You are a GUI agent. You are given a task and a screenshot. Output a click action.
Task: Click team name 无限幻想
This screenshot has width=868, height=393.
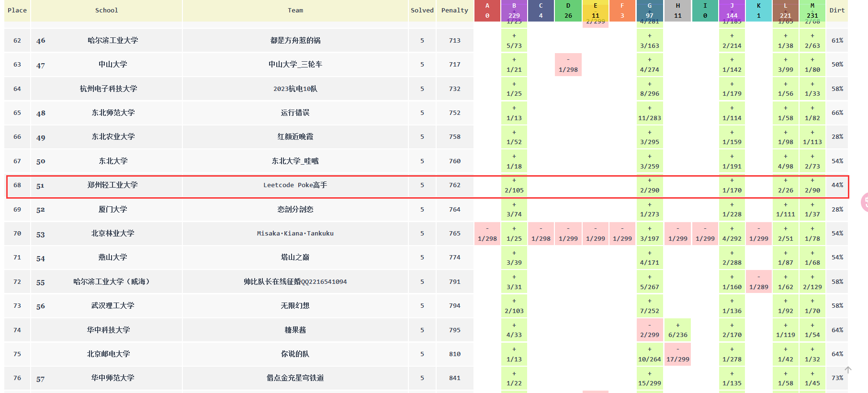point(295,306)
